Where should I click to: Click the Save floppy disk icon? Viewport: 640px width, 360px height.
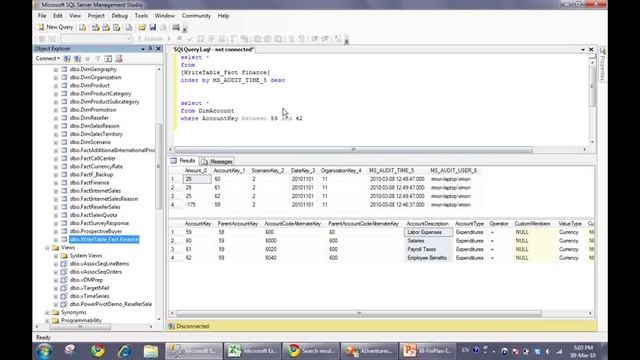153,27
